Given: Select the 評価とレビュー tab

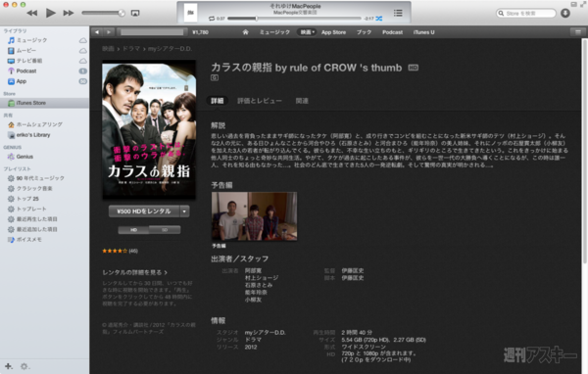Looking at the screenshot, I should coord(260,101).
